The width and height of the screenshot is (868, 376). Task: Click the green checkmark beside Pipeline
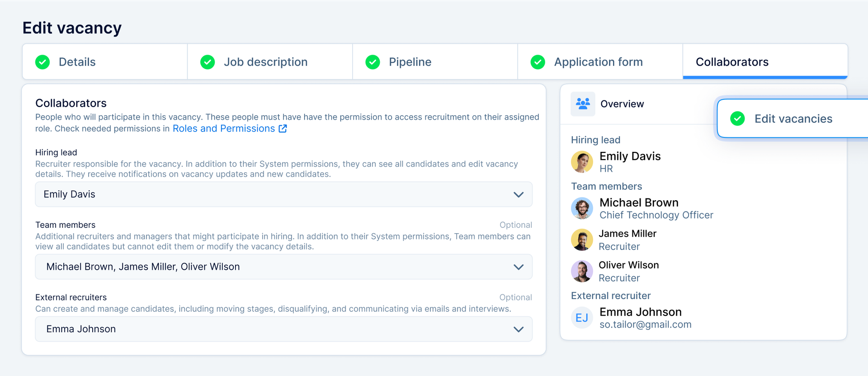373,62
